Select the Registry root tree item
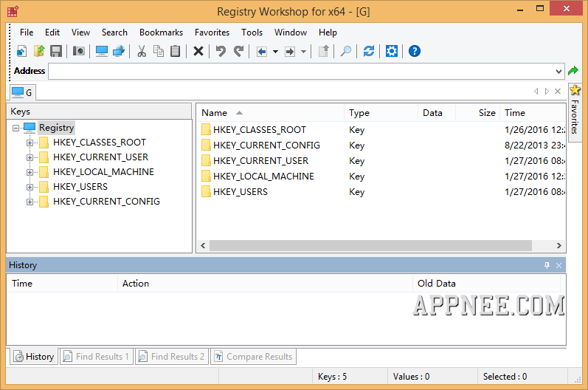Image resolution: width=588 pixels, height=390 pixels. pyautogui.click(x=57, y=128)
